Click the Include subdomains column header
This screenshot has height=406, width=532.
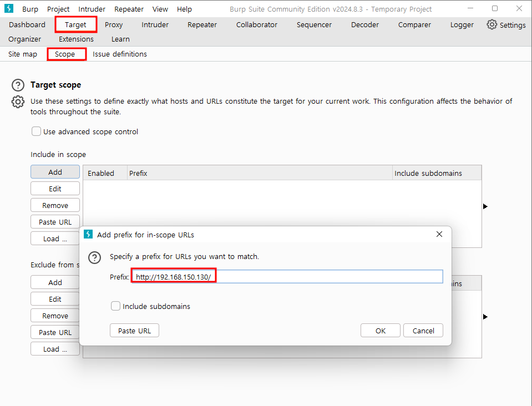437,173
